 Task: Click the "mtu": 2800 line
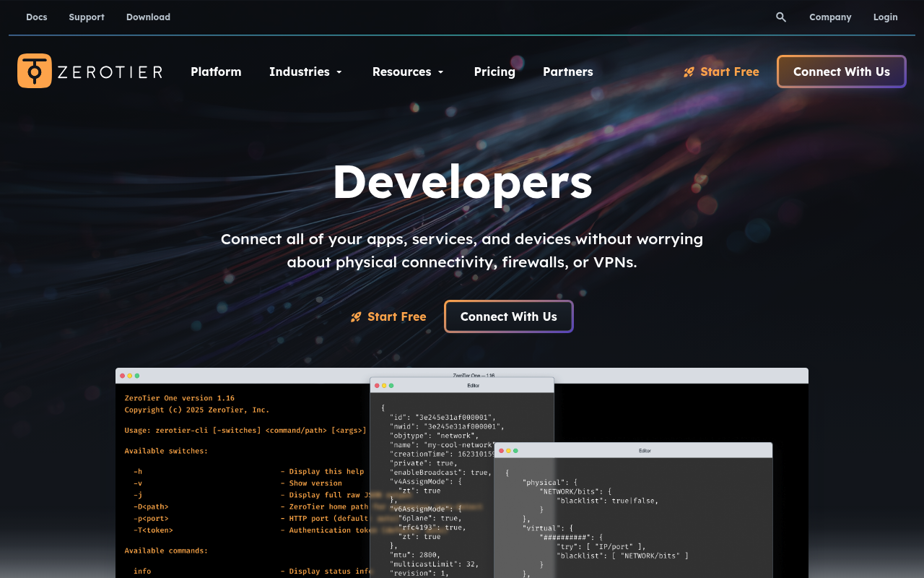(x=414, y=555)
